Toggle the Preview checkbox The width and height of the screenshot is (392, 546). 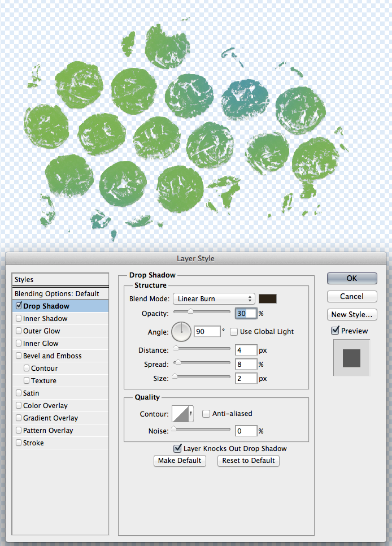tap(335, 331)
